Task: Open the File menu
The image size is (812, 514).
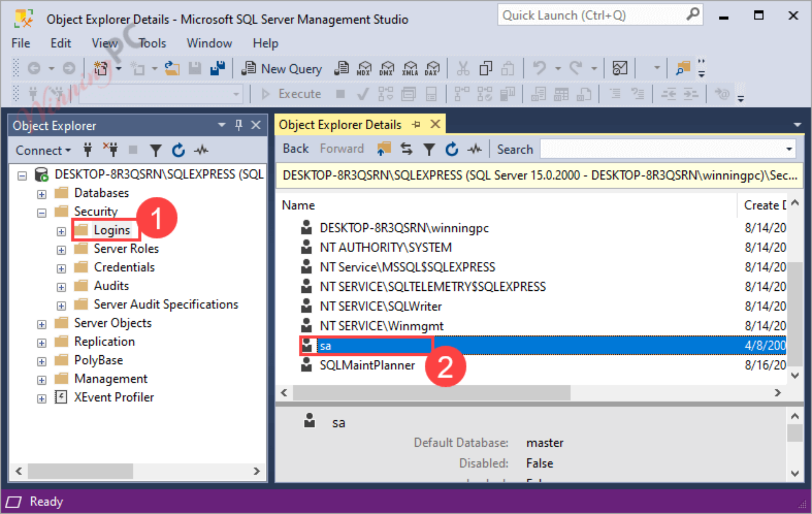Action: pyautogui.click(x=21, y=43)
